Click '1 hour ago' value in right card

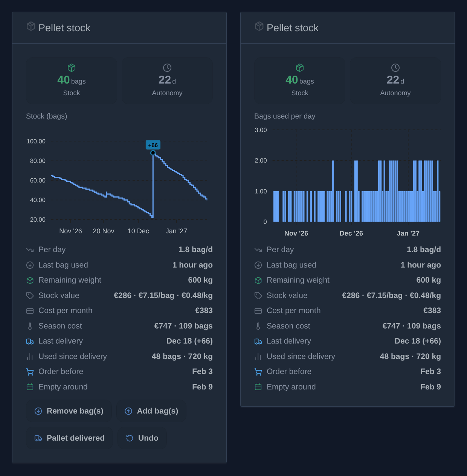421,265
